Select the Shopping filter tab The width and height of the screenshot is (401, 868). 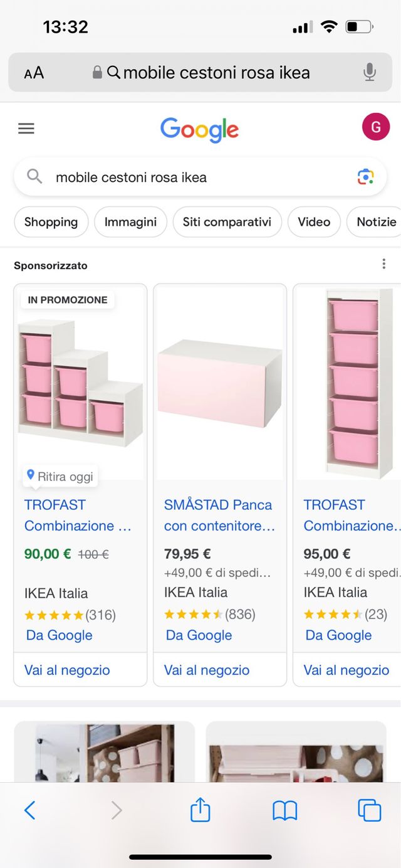51,222
